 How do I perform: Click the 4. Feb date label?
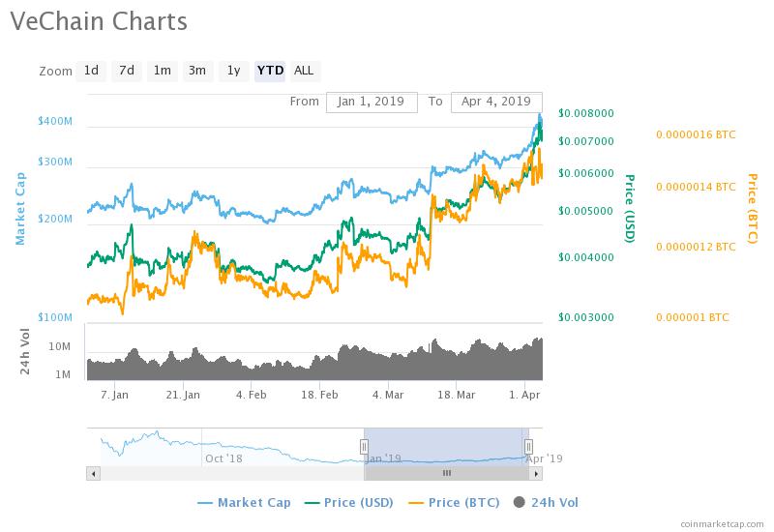coord(252,395)
